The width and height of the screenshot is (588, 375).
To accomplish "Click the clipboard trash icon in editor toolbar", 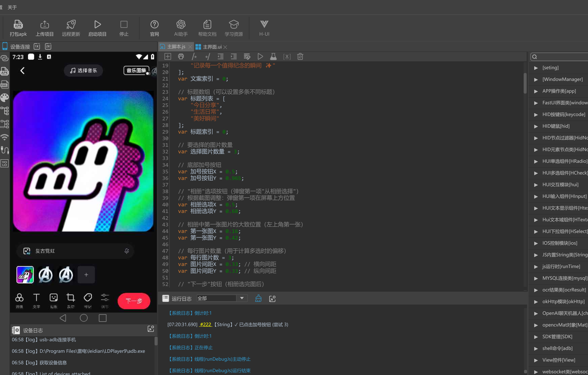I will coord(300,57).
